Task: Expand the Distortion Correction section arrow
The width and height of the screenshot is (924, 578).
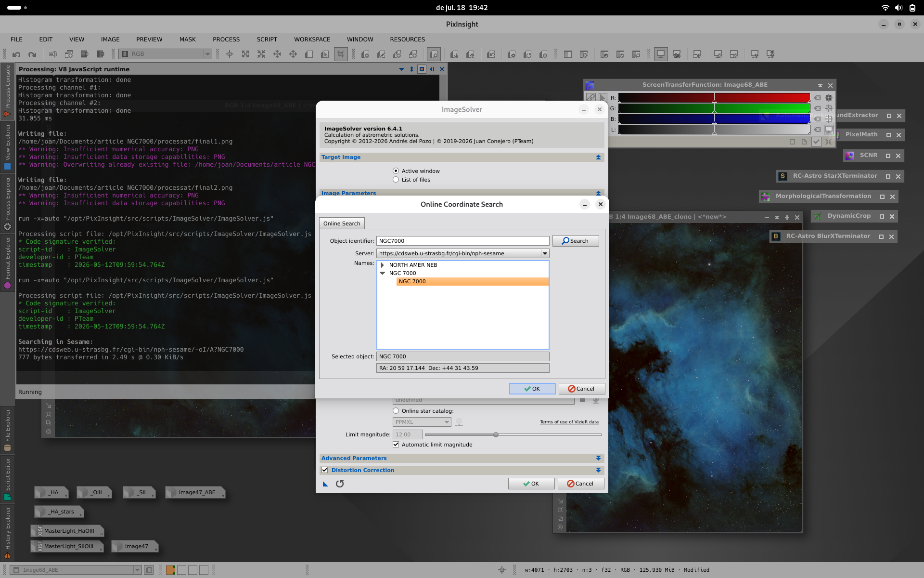Action: pos(598,470)
